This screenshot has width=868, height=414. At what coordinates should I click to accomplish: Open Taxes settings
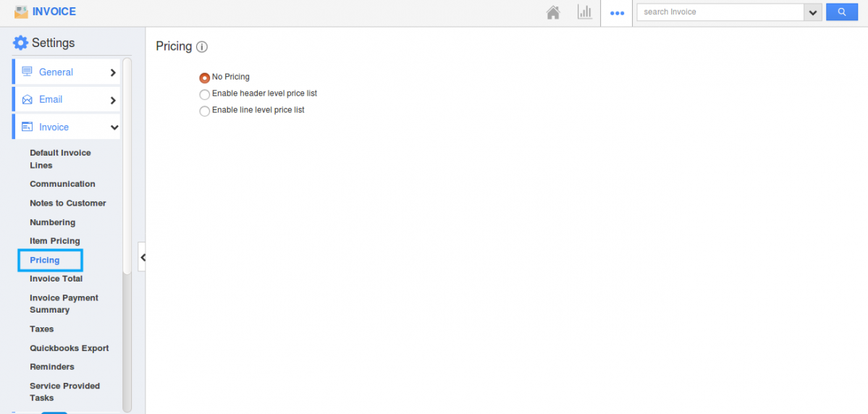coord(41,329)
